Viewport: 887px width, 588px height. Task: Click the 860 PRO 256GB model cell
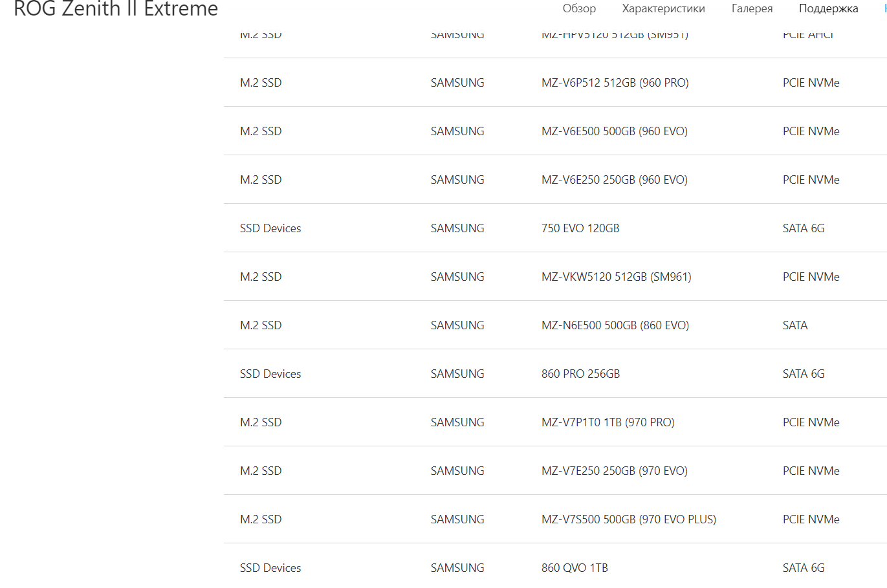point(580,374)
